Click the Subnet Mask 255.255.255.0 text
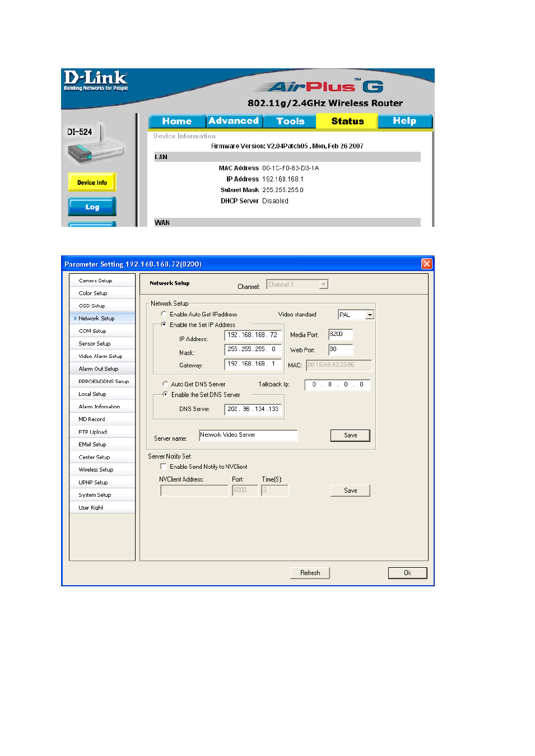 pos(283,190)
